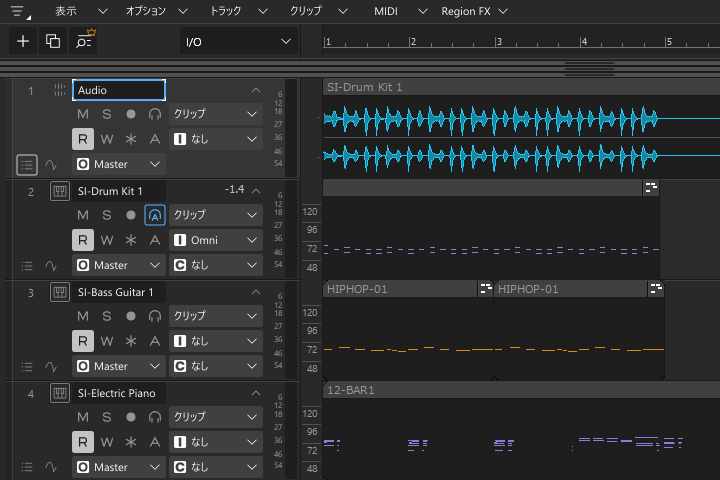Open the track search filter icon
Image resolution: width=720 pixels, height=480 pixels.
(83, 41)
